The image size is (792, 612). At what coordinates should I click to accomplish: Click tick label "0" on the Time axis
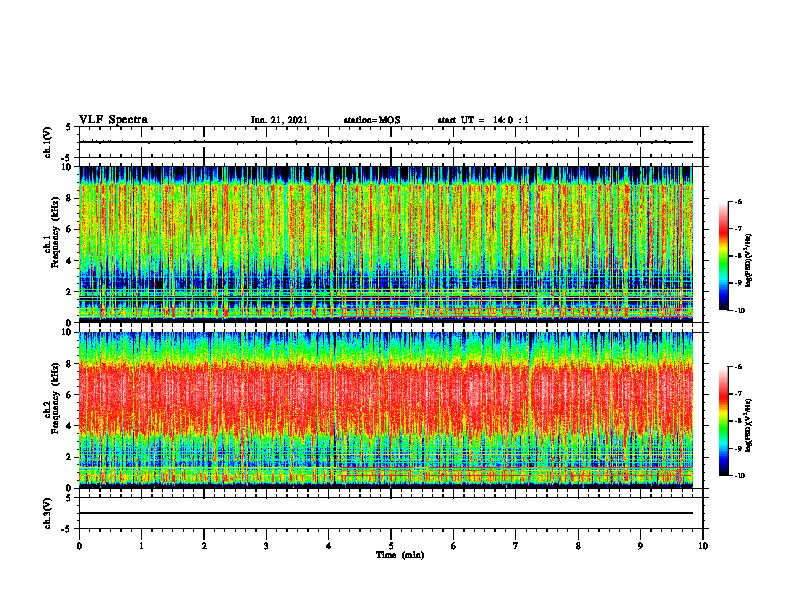coord(79,546)
